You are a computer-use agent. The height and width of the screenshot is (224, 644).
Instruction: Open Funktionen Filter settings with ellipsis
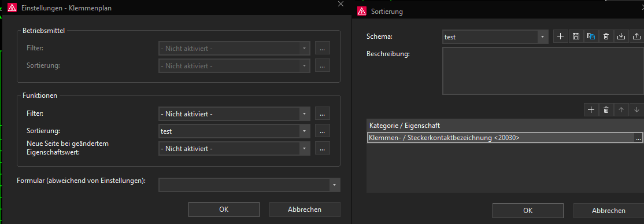tap(323, 113)
